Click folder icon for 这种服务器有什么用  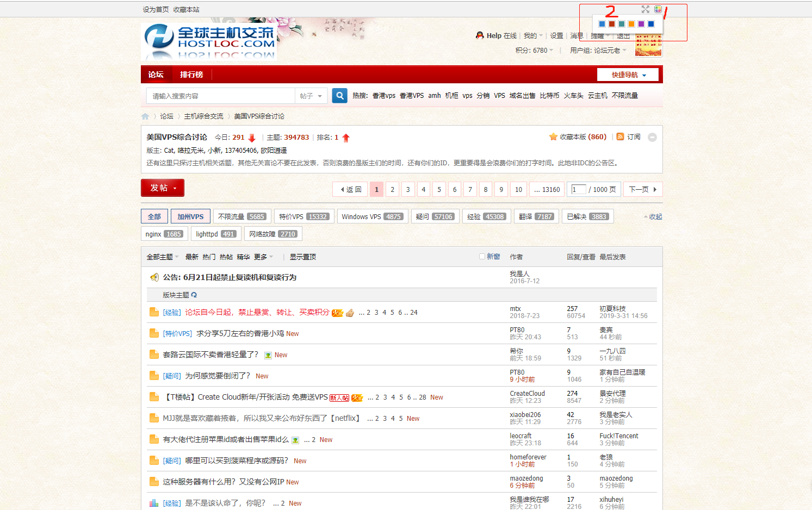154,482
